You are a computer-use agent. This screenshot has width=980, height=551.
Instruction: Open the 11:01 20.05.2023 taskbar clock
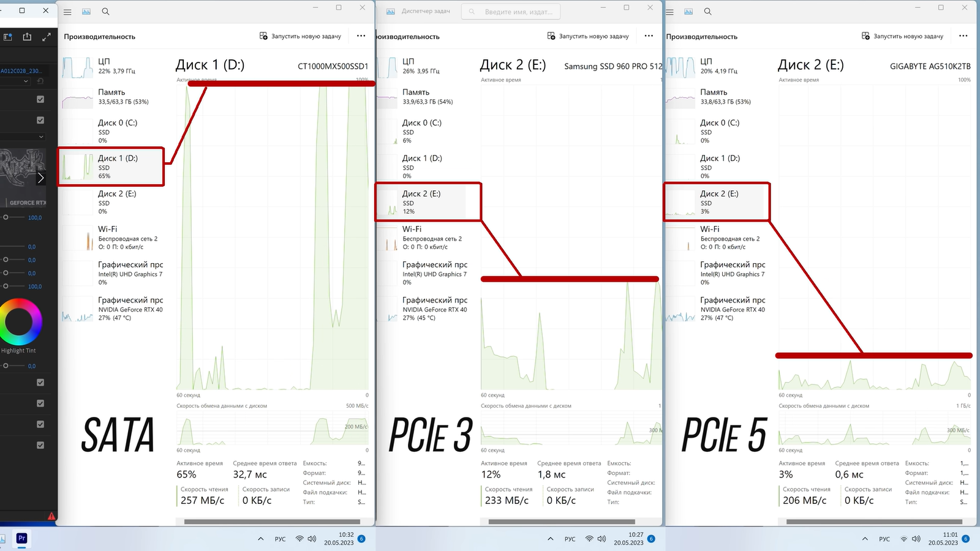coord(943,539)
